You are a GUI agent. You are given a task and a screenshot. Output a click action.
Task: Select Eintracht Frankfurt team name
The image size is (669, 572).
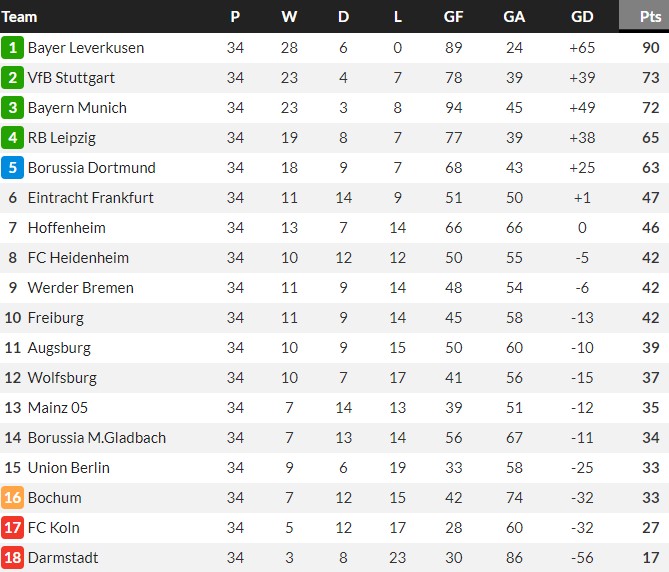(x=91, y=198)
